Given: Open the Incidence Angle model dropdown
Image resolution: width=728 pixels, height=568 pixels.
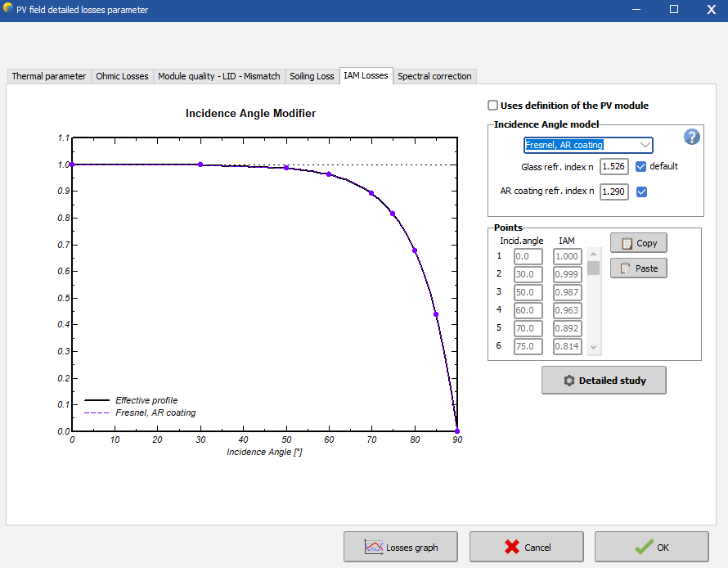Looking at the screenshot, I should click(x=588, y=145).
